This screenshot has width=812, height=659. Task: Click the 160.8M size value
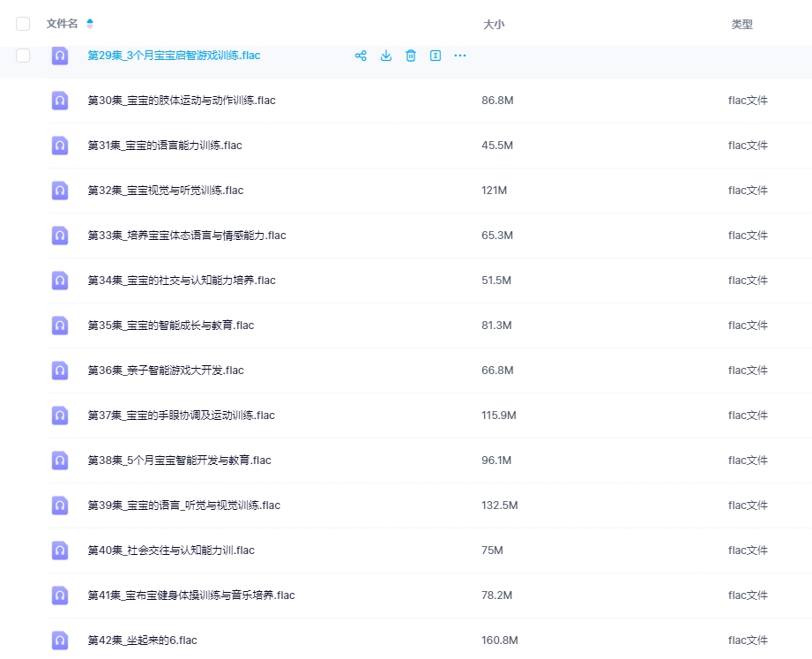[499, 640]
